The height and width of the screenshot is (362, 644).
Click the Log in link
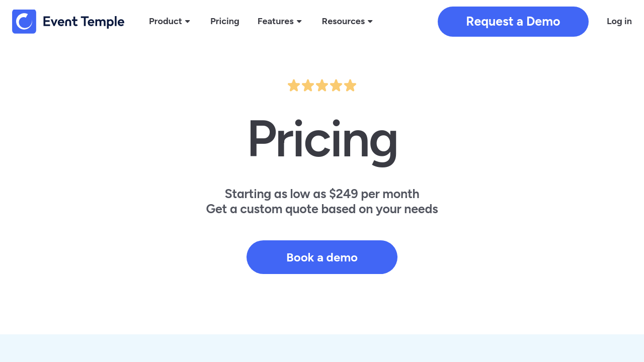[619, 21]
